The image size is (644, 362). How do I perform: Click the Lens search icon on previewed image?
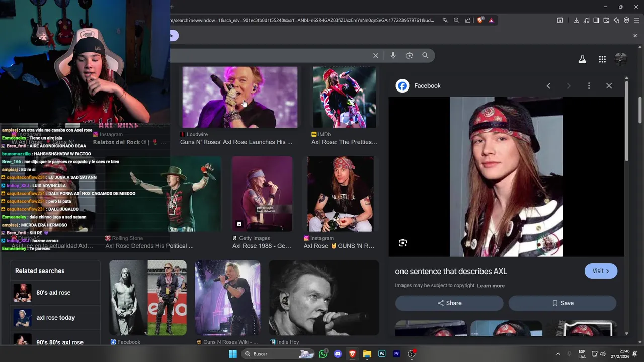click(403, 243)
